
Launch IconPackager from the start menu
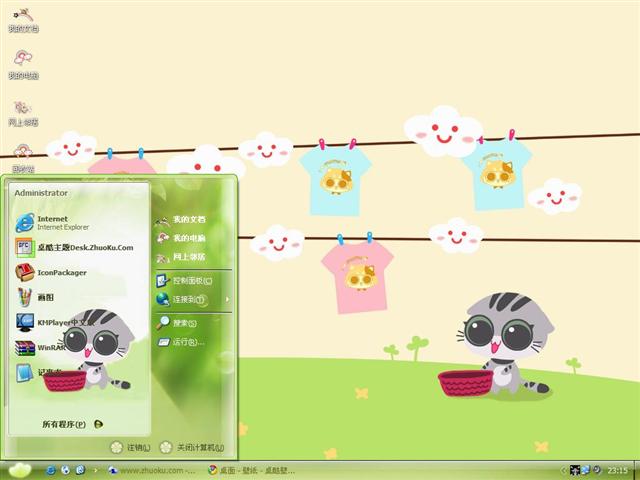click(51, 272)
